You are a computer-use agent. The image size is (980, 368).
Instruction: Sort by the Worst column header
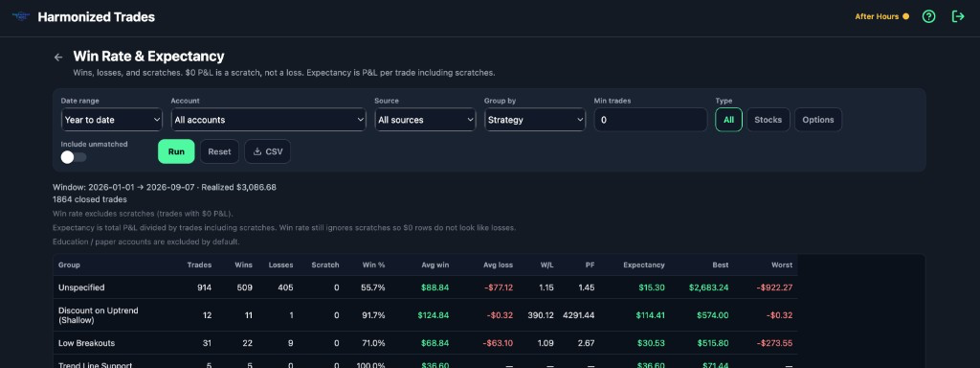[x=782, y=264]
